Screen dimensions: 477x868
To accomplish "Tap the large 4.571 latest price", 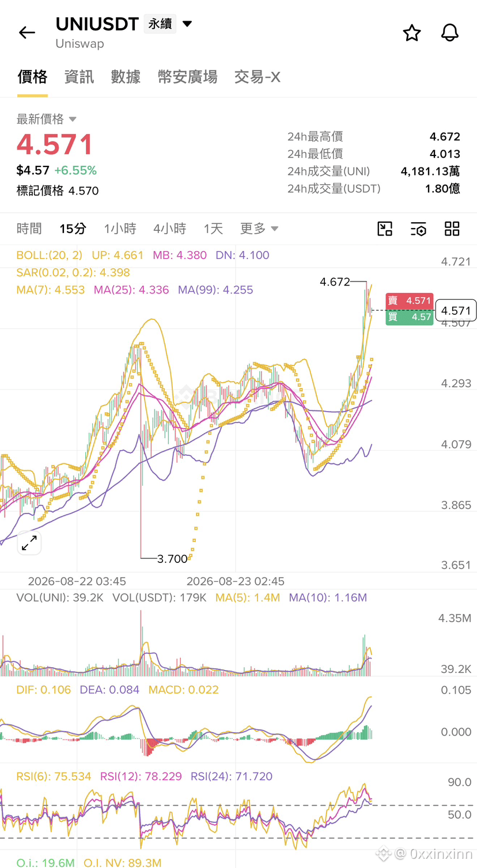I will coord(55,144).
